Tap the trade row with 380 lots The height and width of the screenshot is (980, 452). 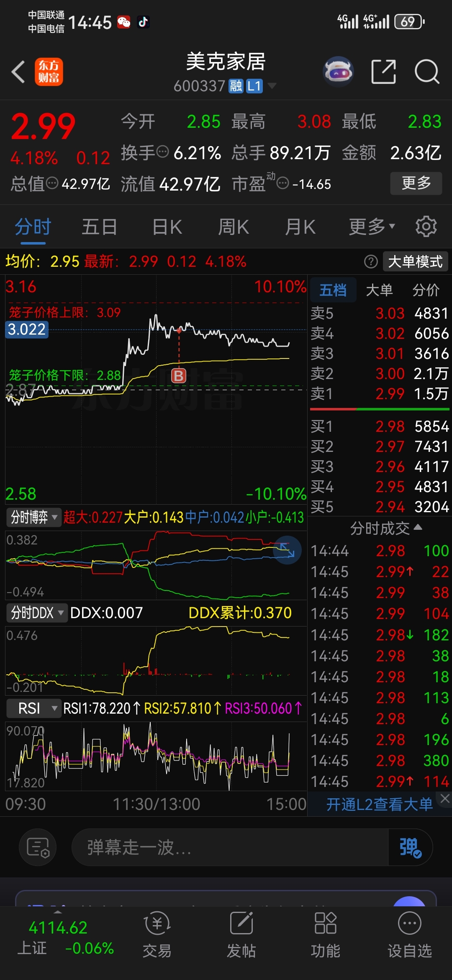pyautogui.click(x=380, y=761)
